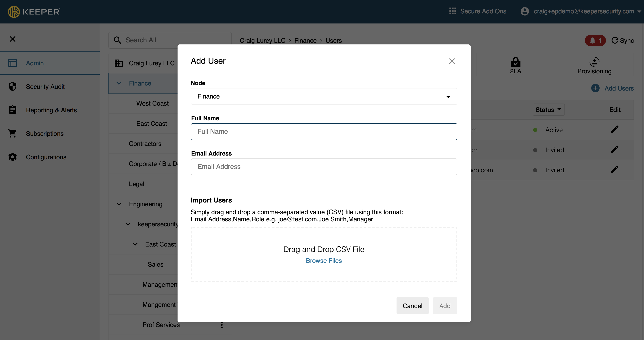Select East Coast under Finance node
644x340 pixels.
[x=152, y=123]
